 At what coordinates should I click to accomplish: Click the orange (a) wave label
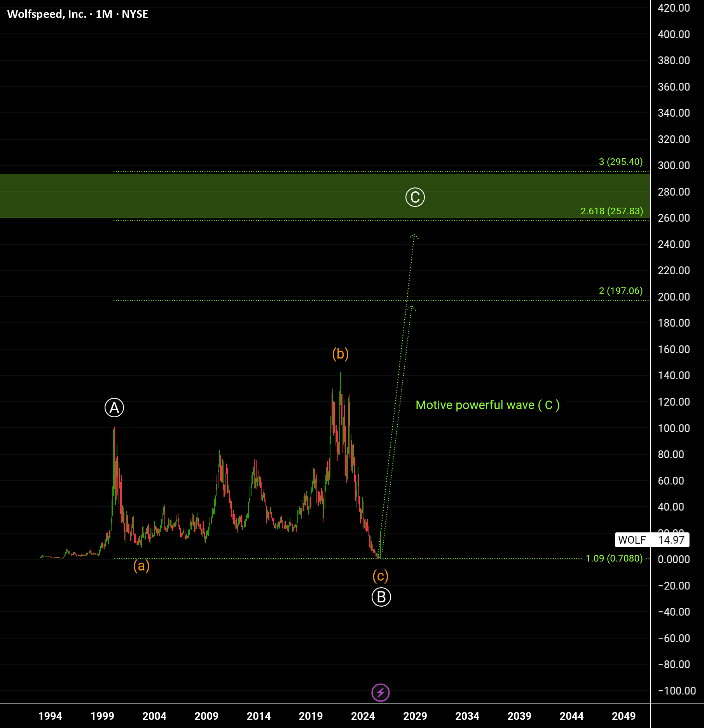click(141, 565)
